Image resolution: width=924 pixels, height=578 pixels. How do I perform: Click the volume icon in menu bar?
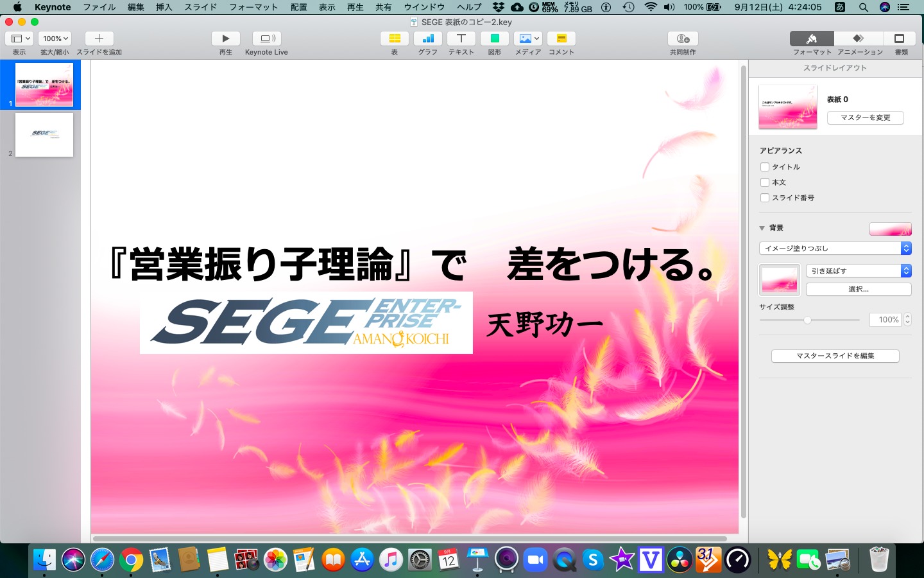[x=669, y=7]
